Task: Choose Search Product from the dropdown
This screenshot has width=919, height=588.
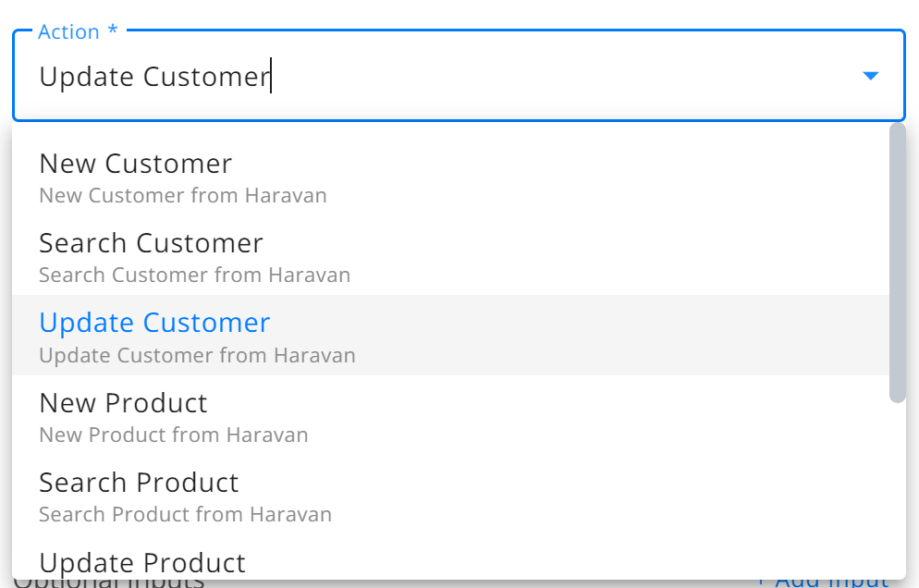Action: point(450,495)
